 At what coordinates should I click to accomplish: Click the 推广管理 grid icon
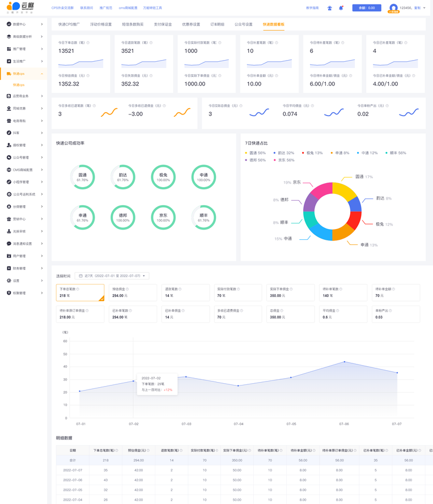click(9, 49)
